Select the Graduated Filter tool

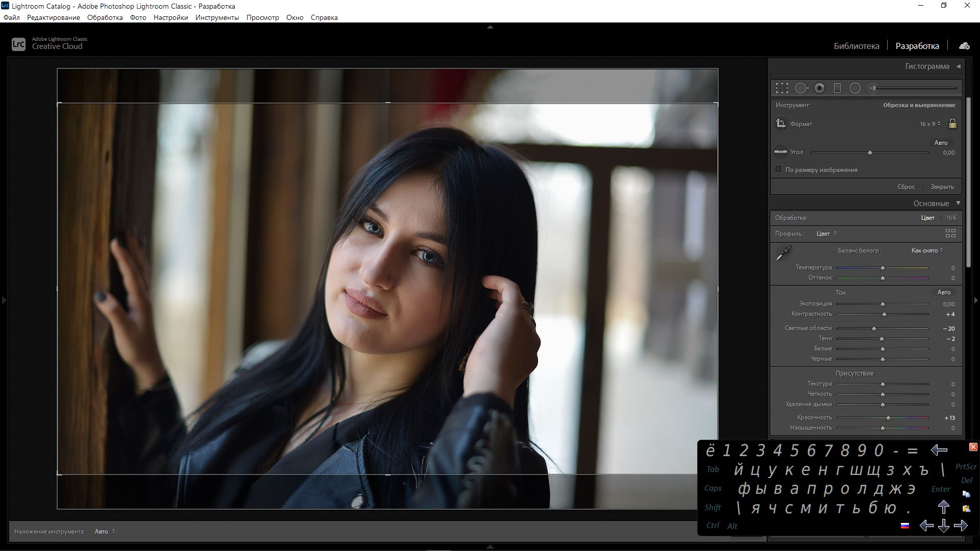(x=837, y=88)
